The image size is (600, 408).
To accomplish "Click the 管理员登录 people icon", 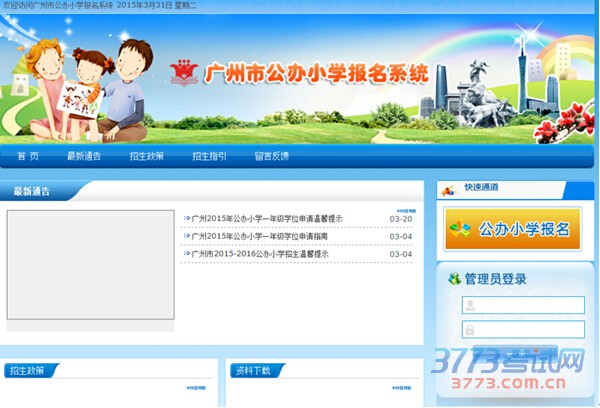I will coord(455,279).
